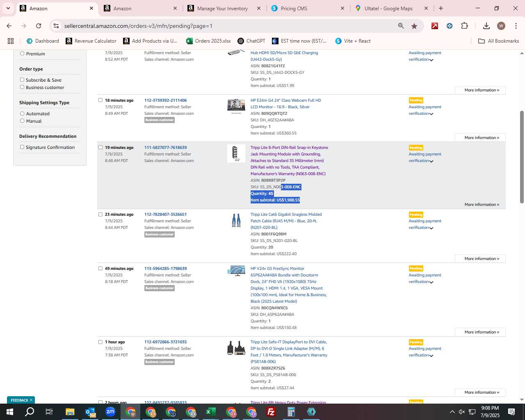This screenshot has width=525, height=420.
Task: Show hidden system tray icons
Action: (x=452, y=412)
